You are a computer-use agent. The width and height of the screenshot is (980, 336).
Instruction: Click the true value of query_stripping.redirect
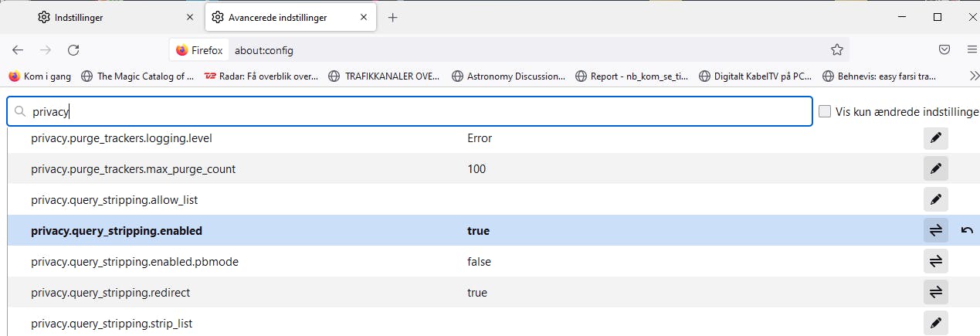pyautogui.click(x=477, y=292)
